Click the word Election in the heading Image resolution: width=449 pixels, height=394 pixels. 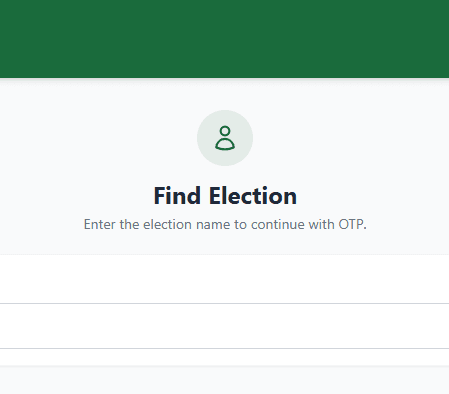(253, 196)
